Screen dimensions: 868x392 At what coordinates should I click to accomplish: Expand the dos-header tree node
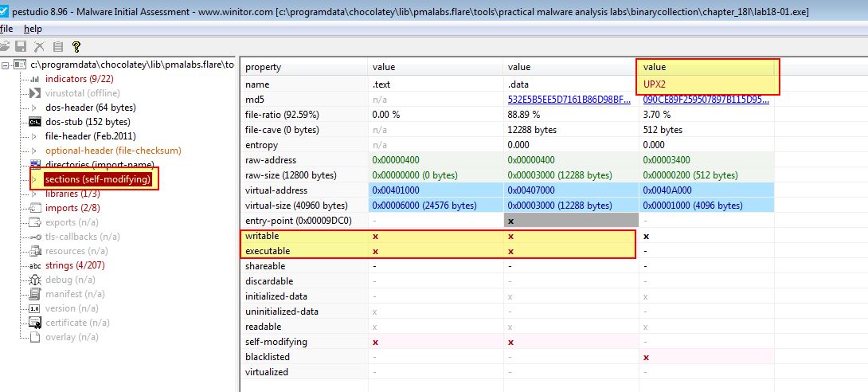[x=34, y=108]
